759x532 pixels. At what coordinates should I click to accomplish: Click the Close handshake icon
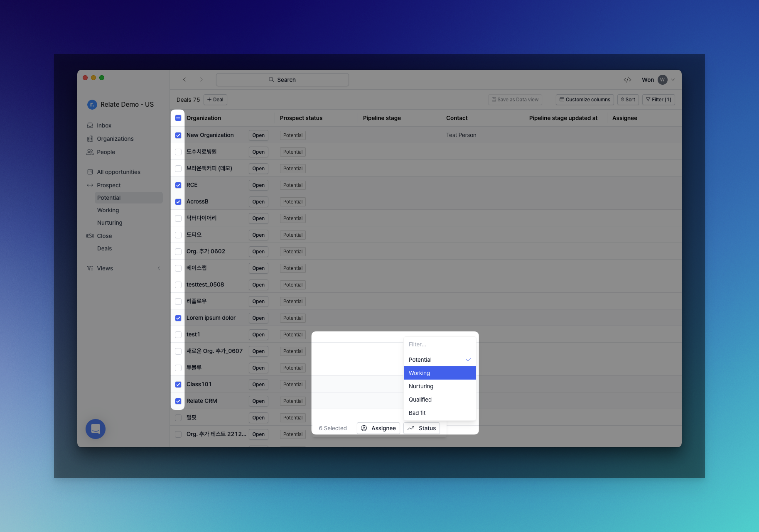tap(90, 236)
